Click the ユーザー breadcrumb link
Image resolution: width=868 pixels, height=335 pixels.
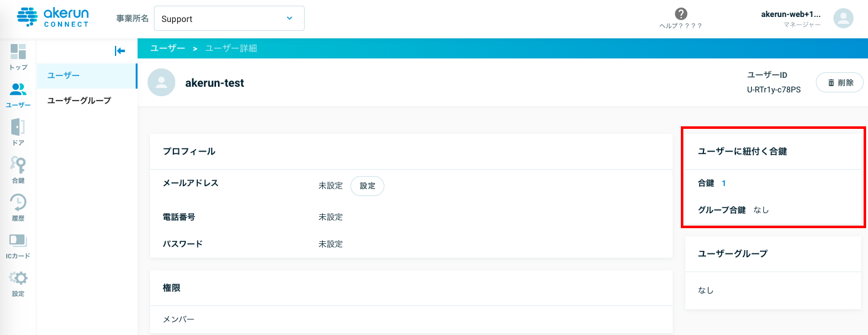point(168,48)
